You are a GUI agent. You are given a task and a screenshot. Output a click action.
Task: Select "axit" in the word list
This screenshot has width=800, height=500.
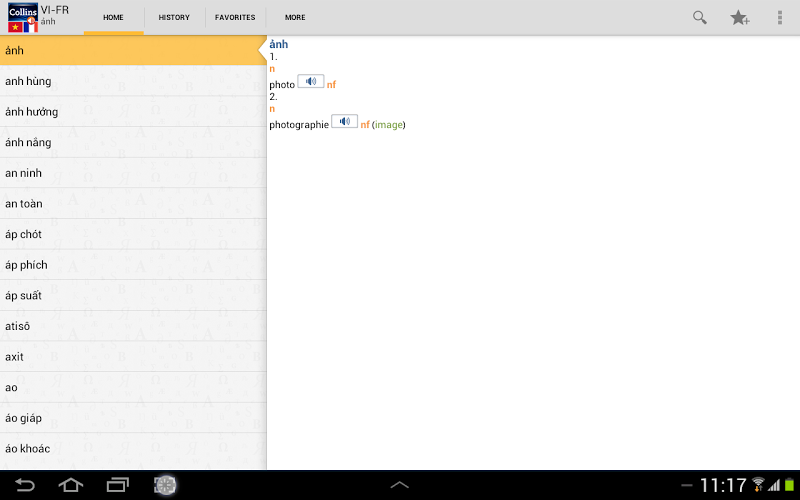(x=133, y=356)
